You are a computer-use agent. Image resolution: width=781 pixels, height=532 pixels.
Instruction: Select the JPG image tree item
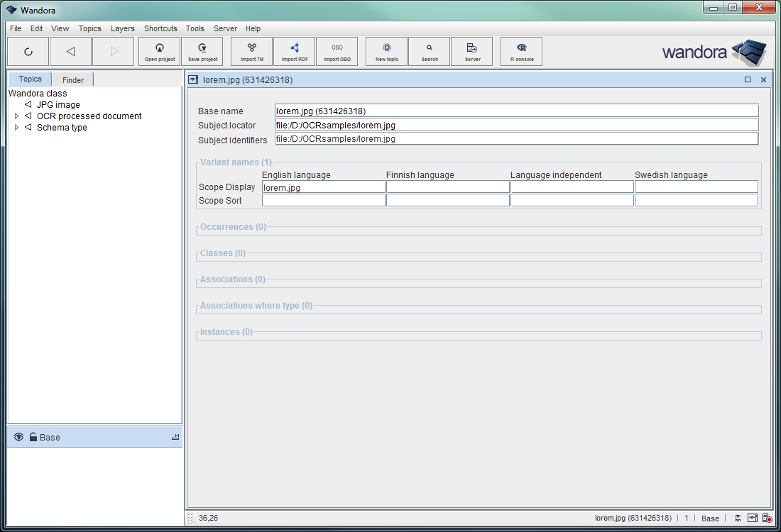click(58, 105)
